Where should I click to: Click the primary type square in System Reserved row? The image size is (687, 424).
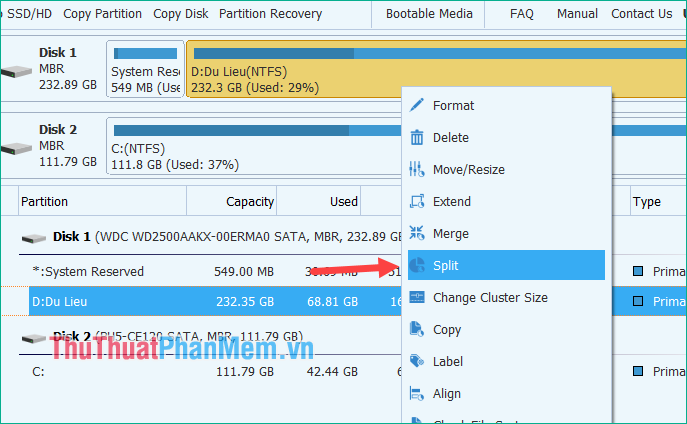638,271
